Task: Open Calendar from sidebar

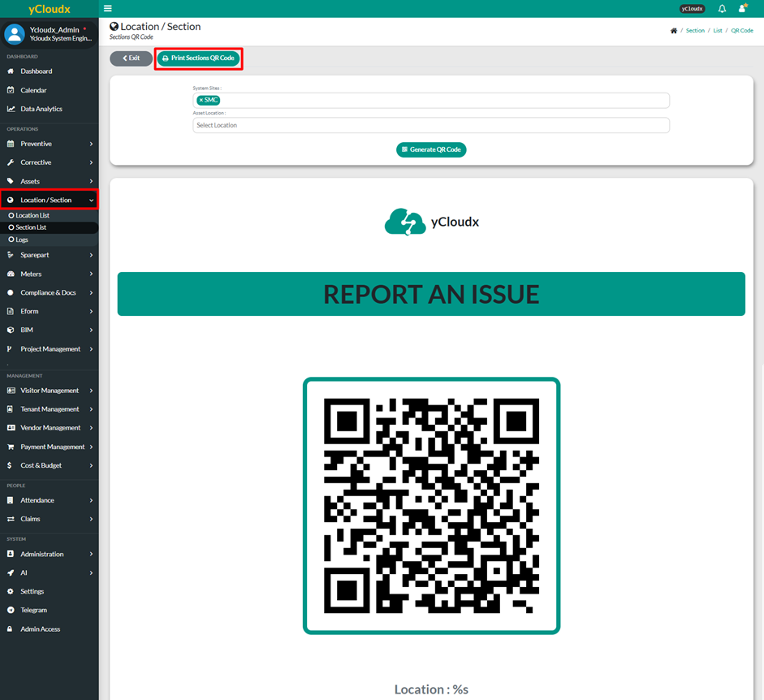Action: [x=50, y=90]
